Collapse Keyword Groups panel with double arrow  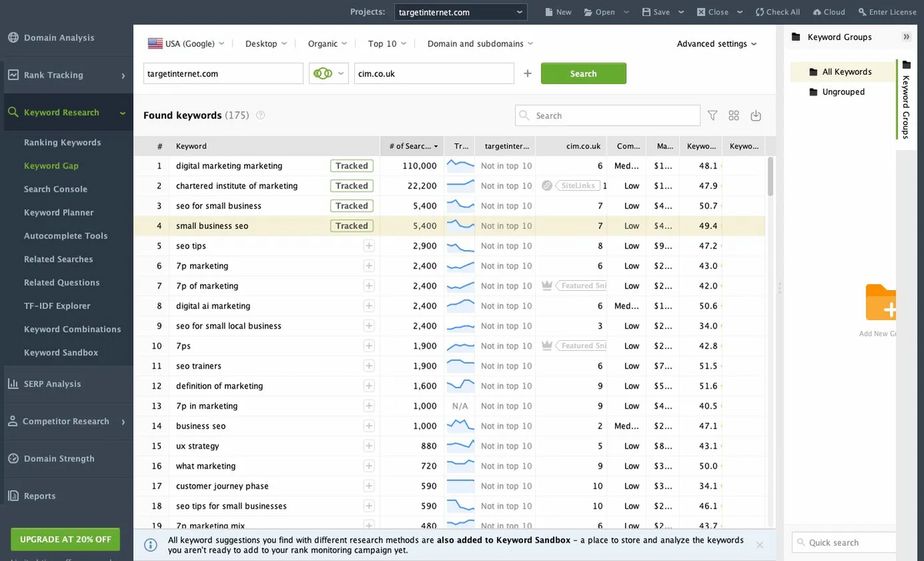(x=906, y=37)
